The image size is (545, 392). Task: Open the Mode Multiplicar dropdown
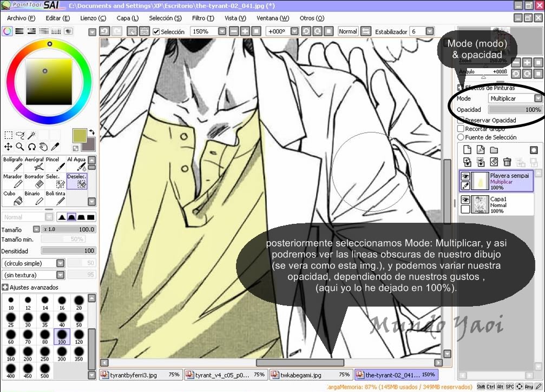coord(538,98)
